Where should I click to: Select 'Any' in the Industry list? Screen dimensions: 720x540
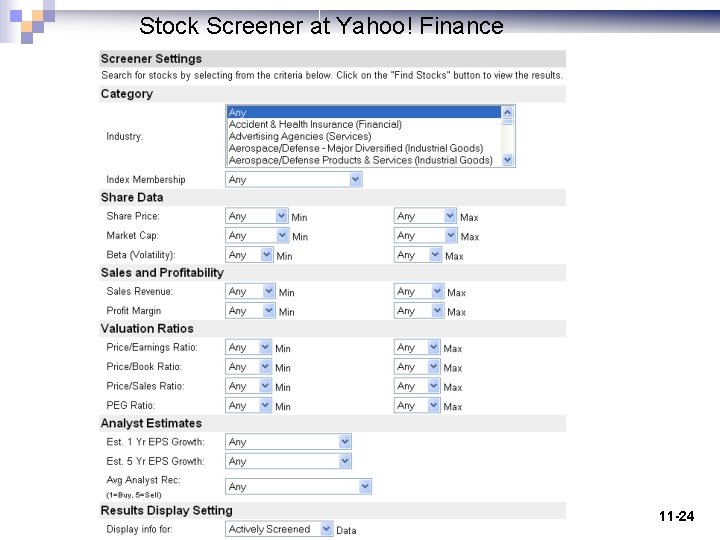point(364,113)
